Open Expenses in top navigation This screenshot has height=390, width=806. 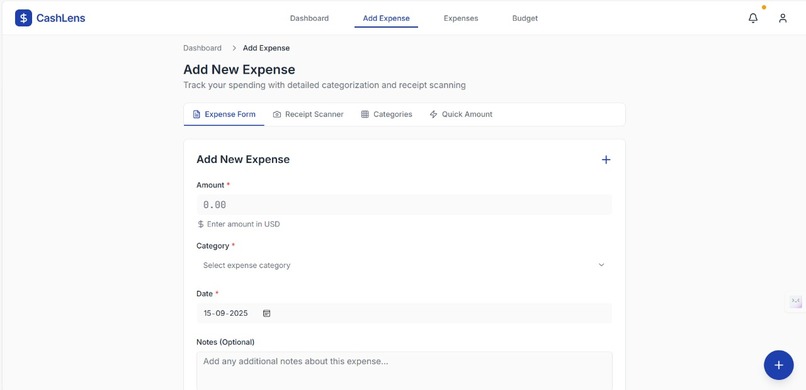pos(461,18)
